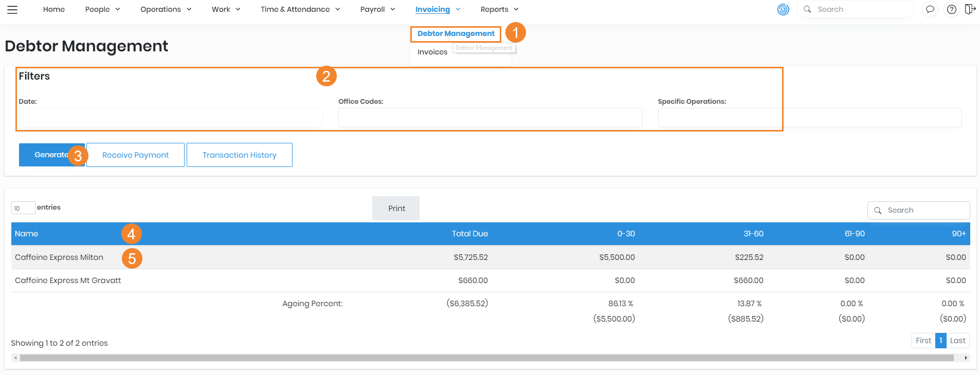The image size is (980, 375).
Task: Click the circular target logo icon
Action: [783, 9]
